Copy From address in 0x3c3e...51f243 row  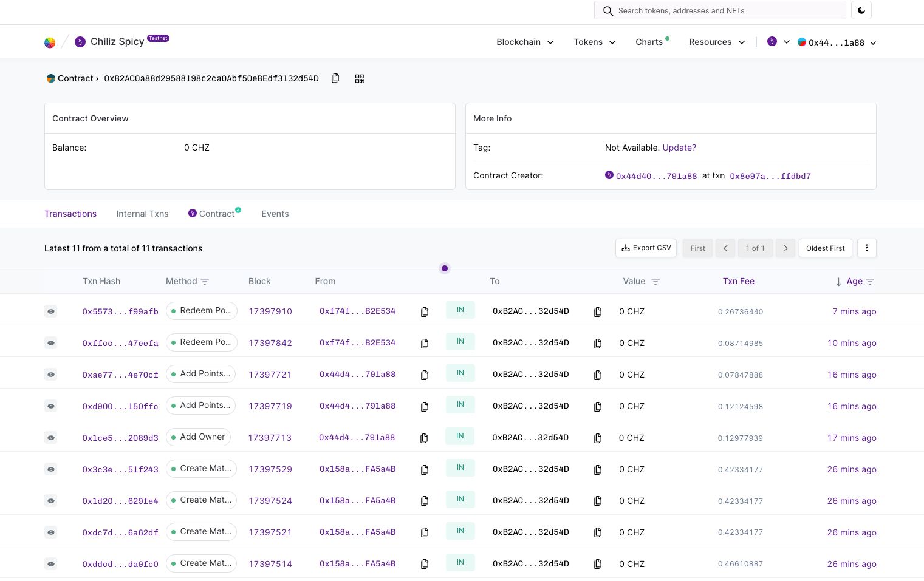click(x=425, y=469)
